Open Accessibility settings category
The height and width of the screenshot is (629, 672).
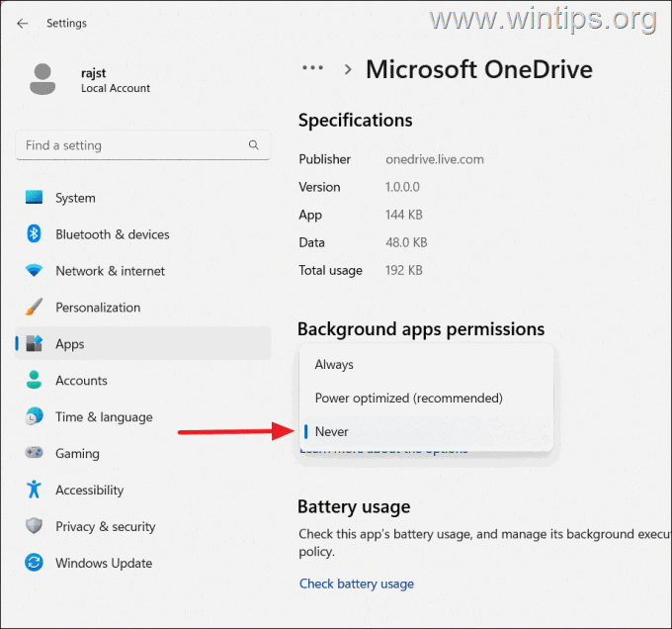point(143,490)
